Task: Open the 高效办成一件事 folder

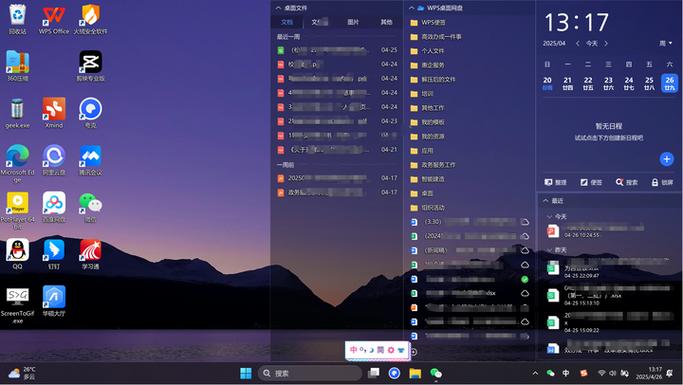Action: 436,37
